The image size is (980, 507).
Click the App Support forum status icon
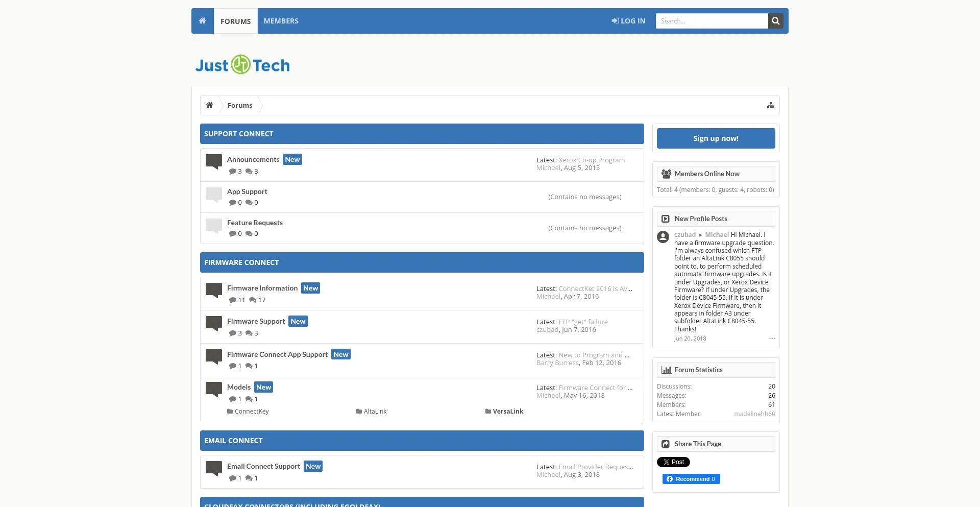click(213, 194)
